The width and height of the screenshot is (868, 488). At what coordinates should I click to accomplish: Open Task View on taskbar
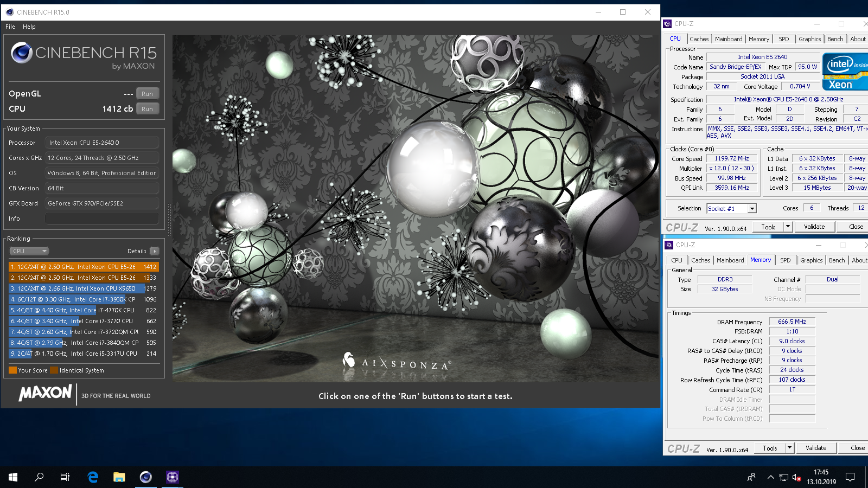coord(65,477)
